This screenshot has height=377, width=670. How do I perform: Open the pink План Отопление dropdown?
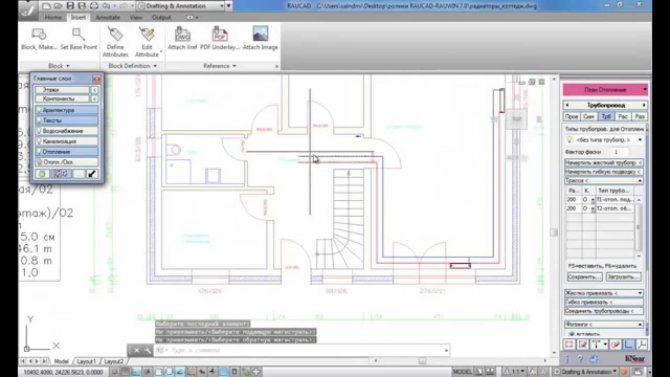[605, 90]
